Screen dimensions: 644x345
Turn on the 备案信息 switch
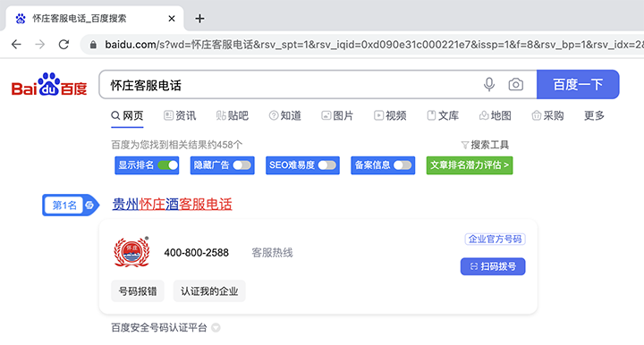click(402, 165)
